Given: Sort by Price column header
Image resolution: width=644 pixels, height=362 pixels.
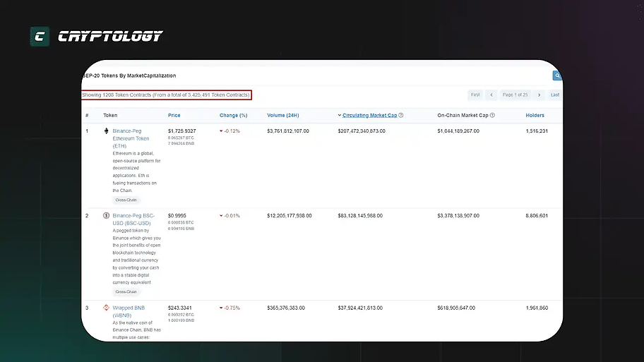Looking at the screenshot, I should 174,115.
